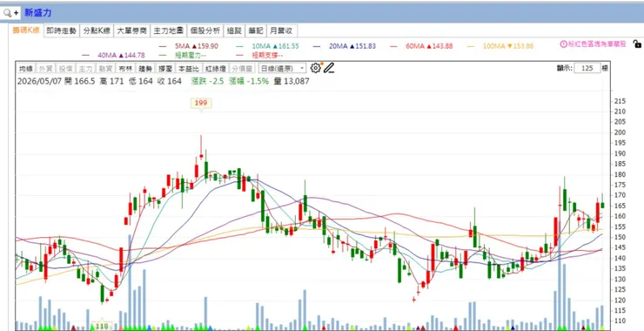
Task: Select the pen drawing tool icon
Action: pos(329,68)
